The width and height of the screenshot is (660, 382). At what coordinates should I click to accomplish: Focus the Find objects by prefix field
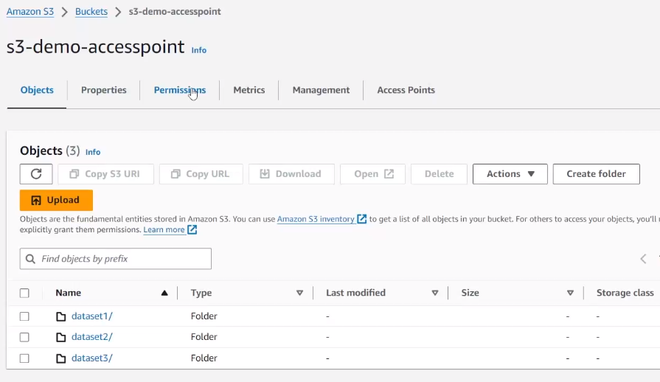116,259
